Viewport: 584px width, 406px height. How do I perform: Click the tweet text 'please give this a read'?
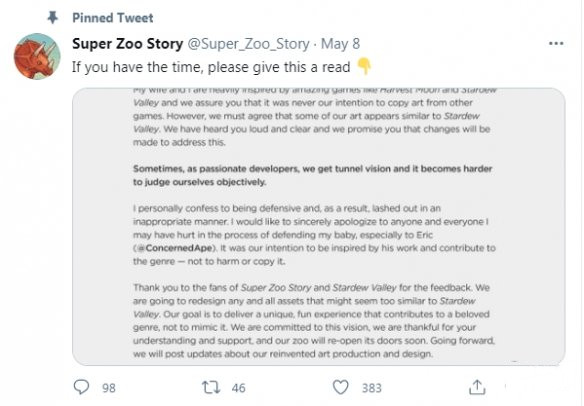(279, 67)
